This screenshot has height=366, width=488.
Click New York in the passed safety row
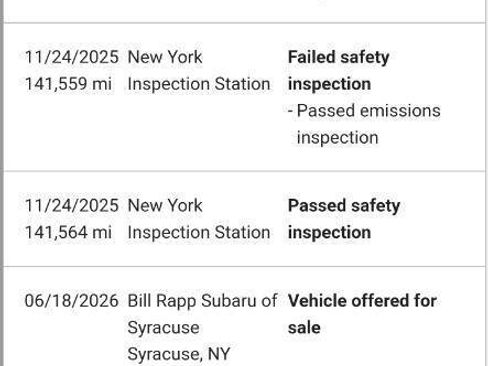pyautogui.click(x=165, y=205)
